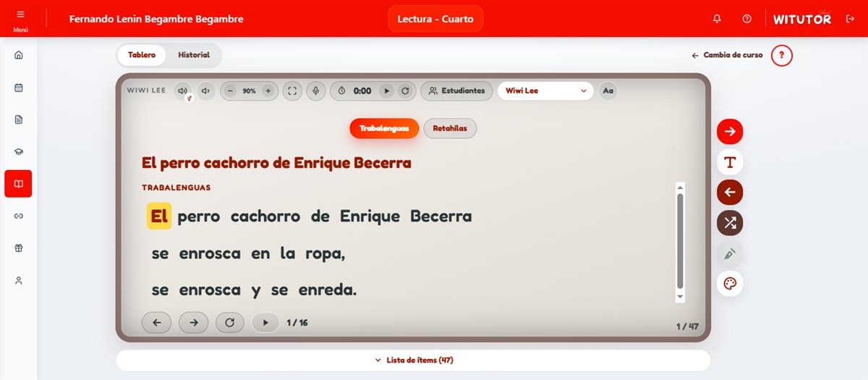This screenshot has height=380, width=868.
Task: Click the title El perro cachorro de Enrique Becerra
Action: coord(276,163)
